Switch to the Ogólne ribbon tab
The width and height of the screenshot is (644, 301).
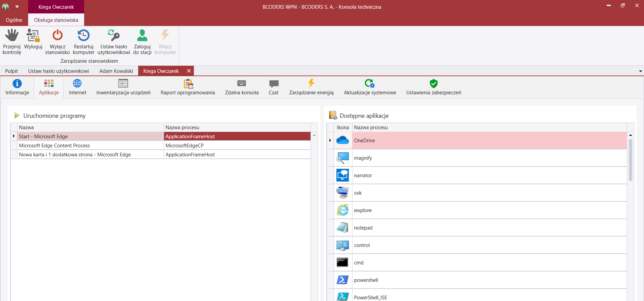(x=14, y=20)
